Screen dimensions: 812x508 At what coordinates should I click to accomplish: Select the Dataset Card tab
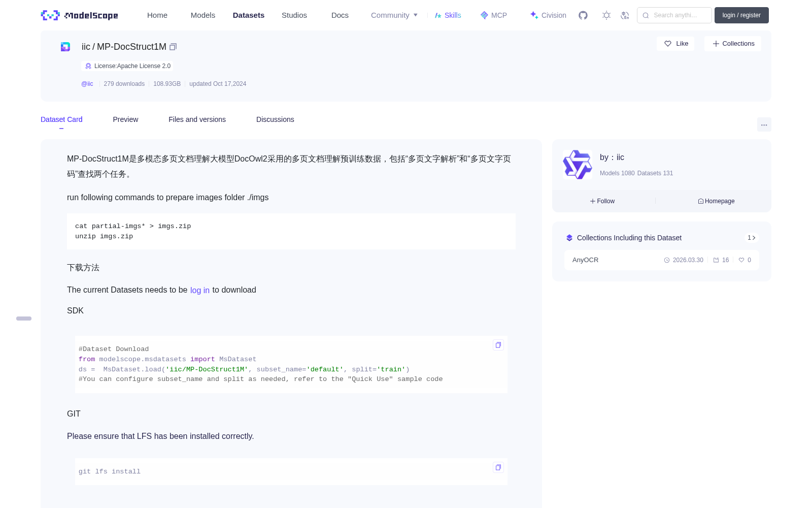click(61, 119)
